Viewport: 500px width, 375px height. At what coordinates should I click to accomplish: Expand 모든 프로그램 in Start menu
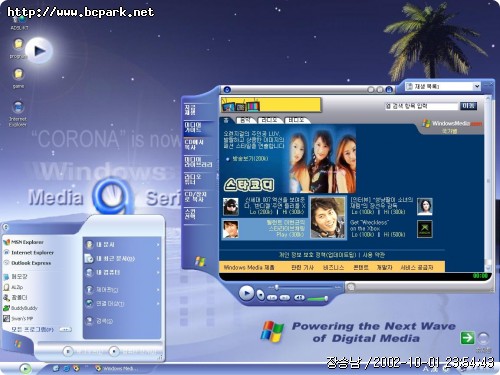point(41,329)
